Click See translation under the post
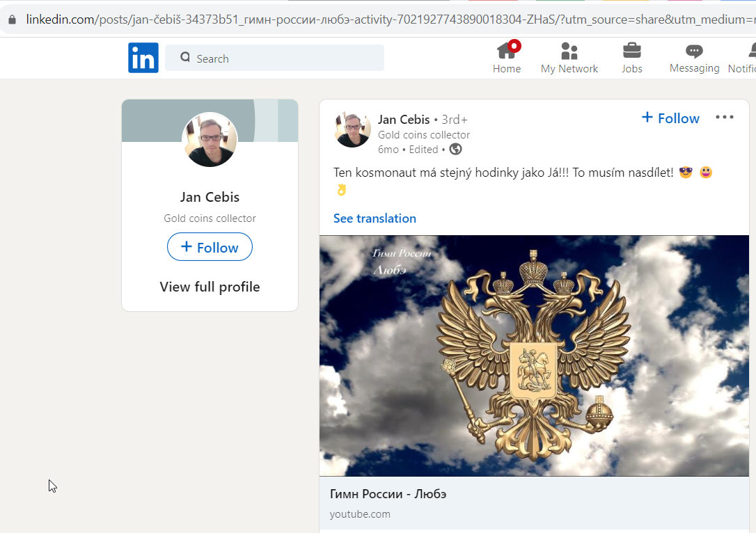 pyautogui.click(x=375, y=218)
